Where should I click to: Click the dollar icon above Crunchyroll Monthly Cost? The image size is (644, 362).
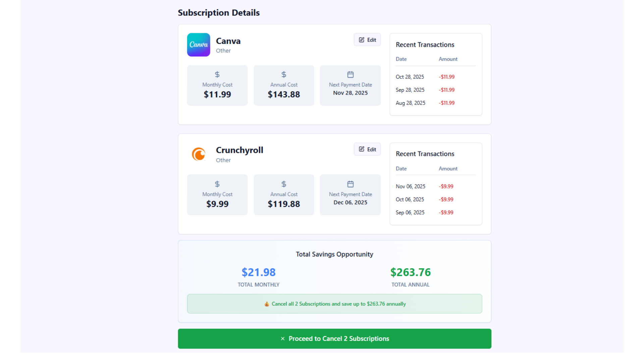[x=217, y=184]
